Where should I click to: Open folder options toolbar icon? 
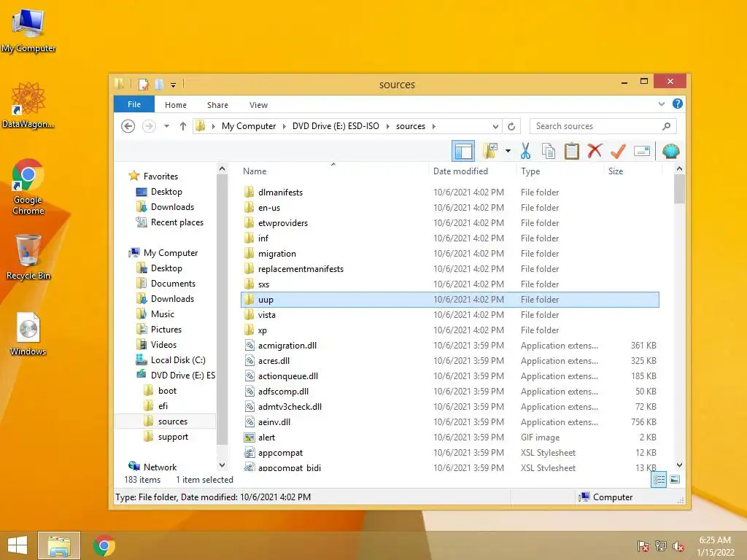pyautogui.click(x=490, y=151)
